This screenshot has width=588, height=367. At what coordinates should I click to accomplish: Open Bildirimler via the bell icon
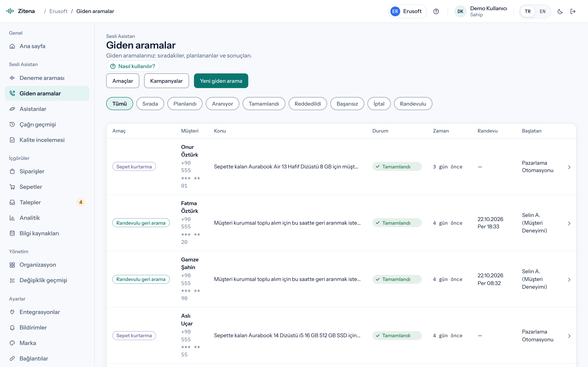click(x=12, y=328)
